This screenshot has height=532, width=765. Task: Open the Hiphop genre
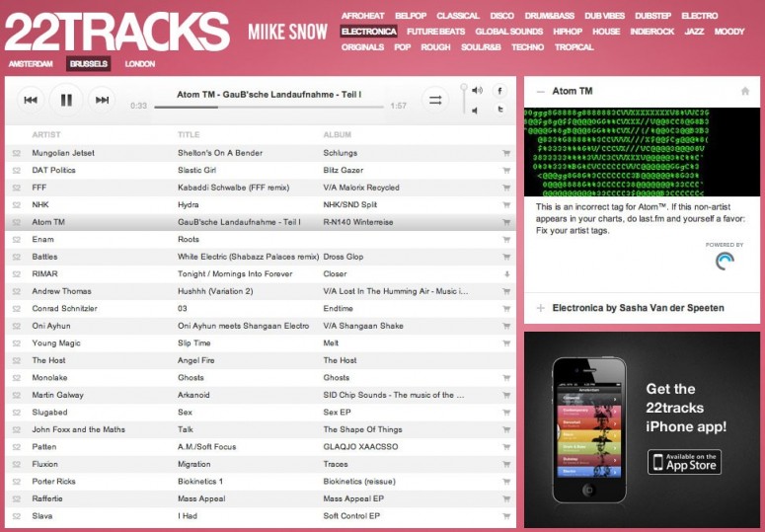click(568, 32)
